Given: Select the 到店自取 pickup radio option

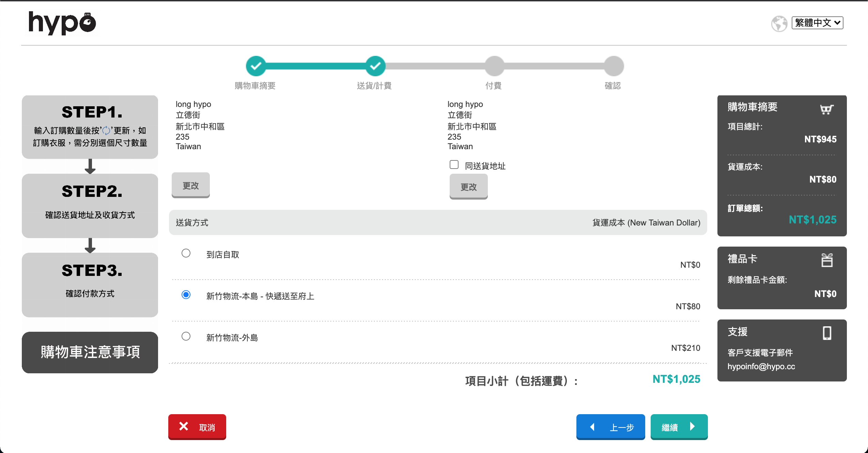Looking at the screenshot, I should click(186, 253).
